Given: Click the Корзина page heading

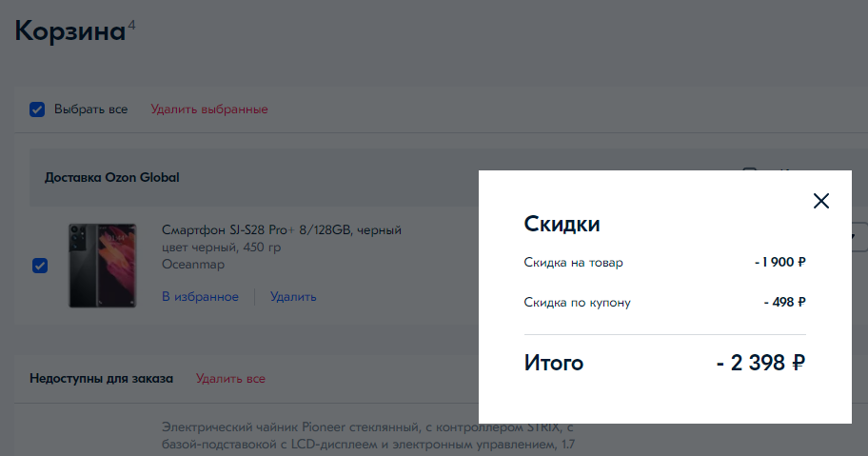Looking at the screenshot, I should [x=69, y=30].
